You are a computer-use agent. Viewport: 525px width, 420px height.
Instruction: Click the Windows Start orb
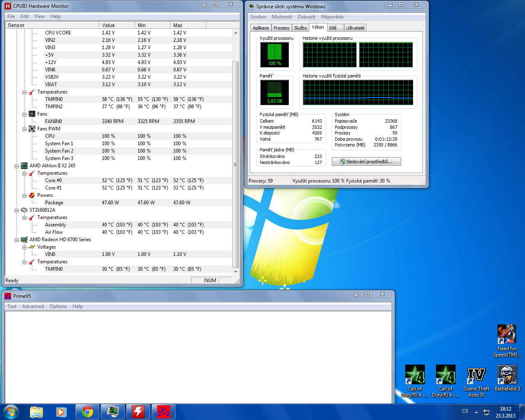11,412
